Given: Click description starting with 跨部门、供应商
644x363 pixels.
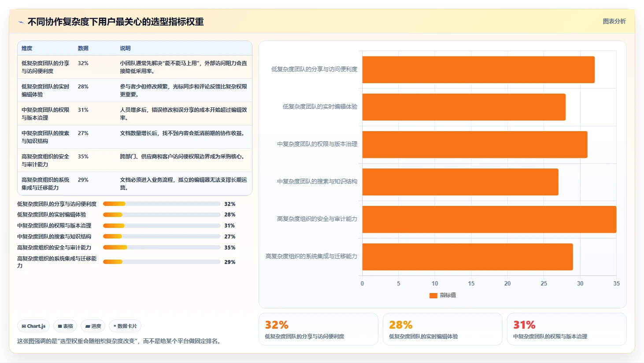Looking at the screenshot, I should (182, 157).
